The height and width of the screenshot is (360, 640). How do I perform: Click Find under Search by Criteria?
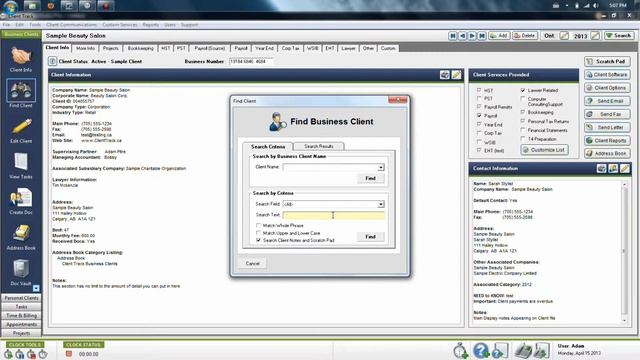[x=370, y=236]
